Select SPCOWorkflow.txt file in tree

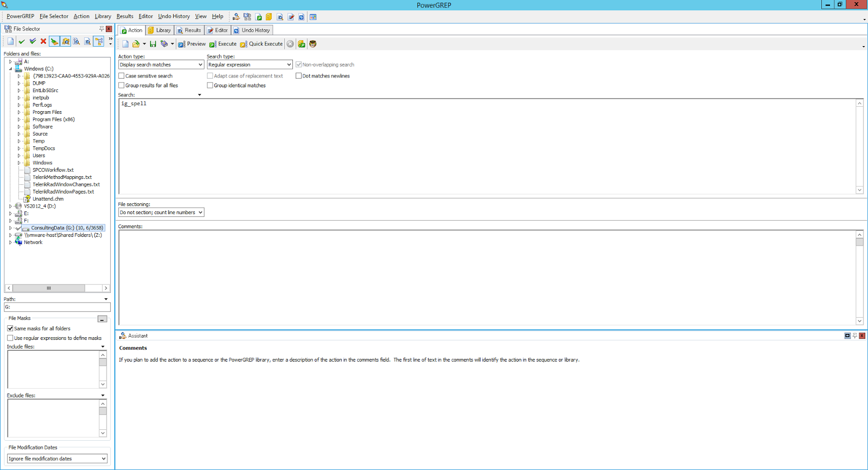coord(53,170)
